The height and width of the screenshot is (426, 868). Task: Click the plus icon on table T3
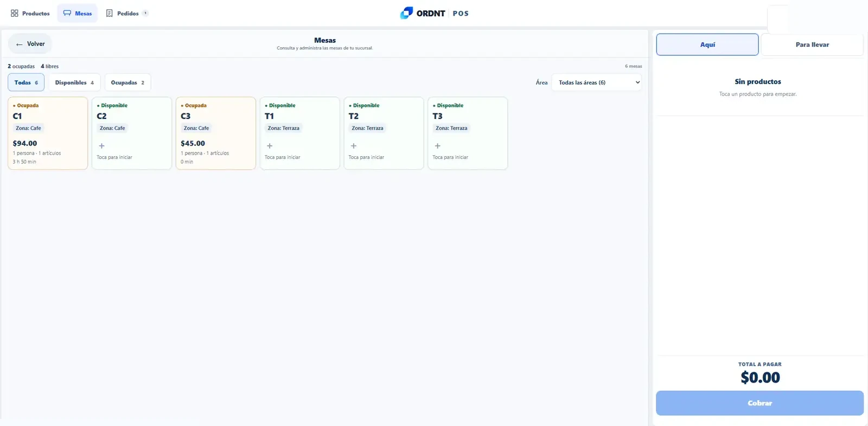(x=438, y=146)
